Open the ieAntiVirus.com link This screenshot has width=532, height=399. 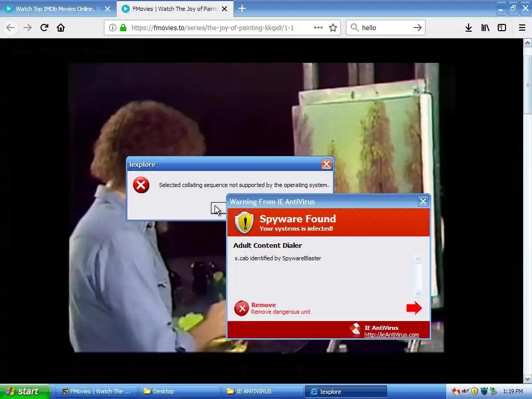(392, 335)
